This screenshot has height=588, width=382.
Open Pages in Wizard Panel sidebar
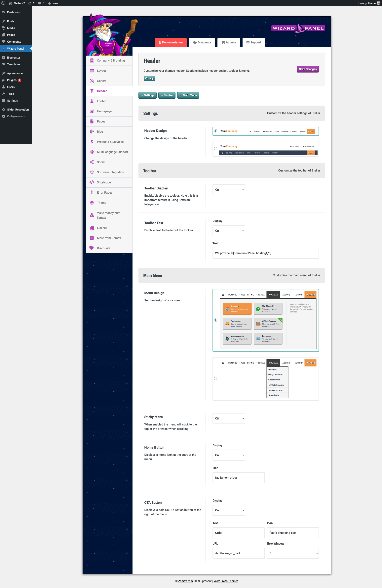[x=109, y=121]
